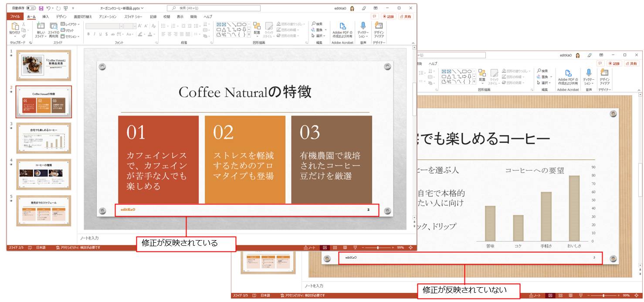Open the Insert (挿入) ribbon tab
Screen dimensions: 644x302
click(46, 17)
